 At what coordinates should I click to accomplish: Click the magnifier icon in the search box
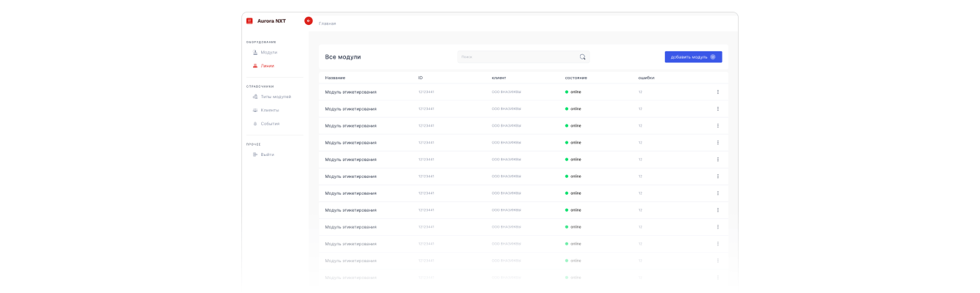point(583,56)
